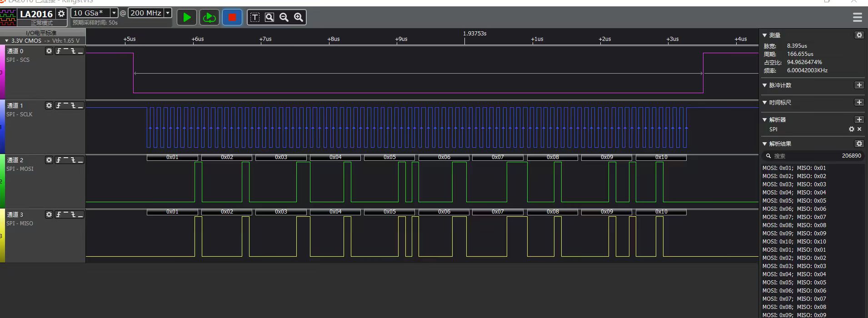868x318 pixels.
Task: Open SPI decoder settings gear
Action: [x=852, y=129]
